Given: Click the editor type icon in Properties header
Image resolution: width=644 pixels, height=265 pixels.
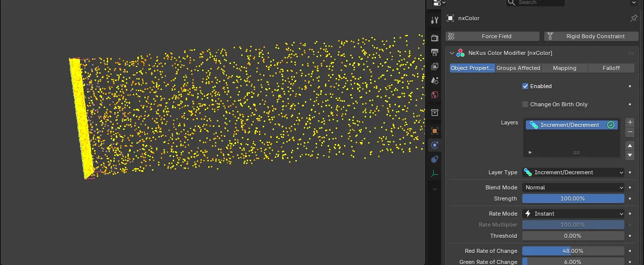Looking at the screenshot, I should [439, 3].
